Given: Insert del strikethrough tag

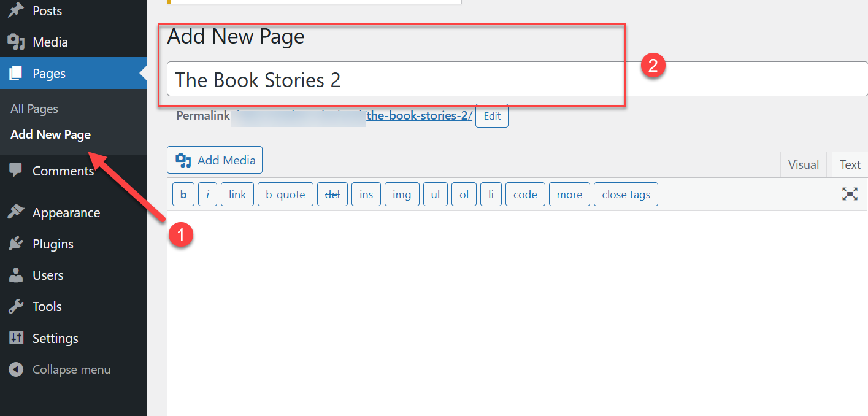Looking at the screenshot, I should tap(332, 195).
